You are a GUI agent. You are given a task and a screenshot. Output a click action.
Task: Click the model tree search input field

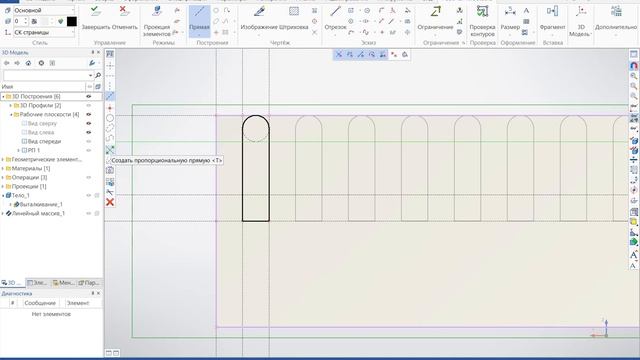(45, 76)
